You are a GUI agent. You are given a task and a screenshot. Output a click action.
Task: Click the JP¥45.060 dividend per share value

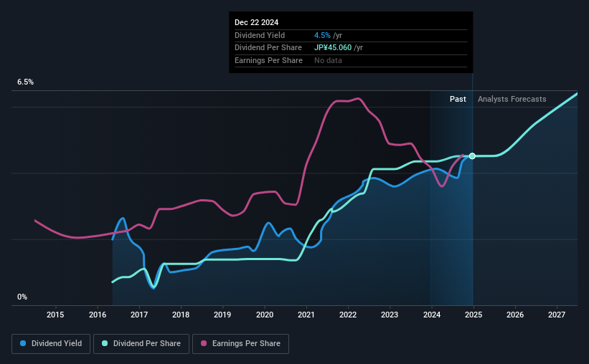click(x=333, y=48)
